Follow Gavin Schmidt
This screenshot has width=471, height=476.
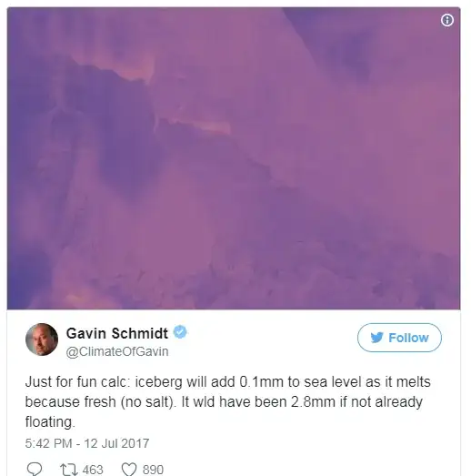(399, 338)
